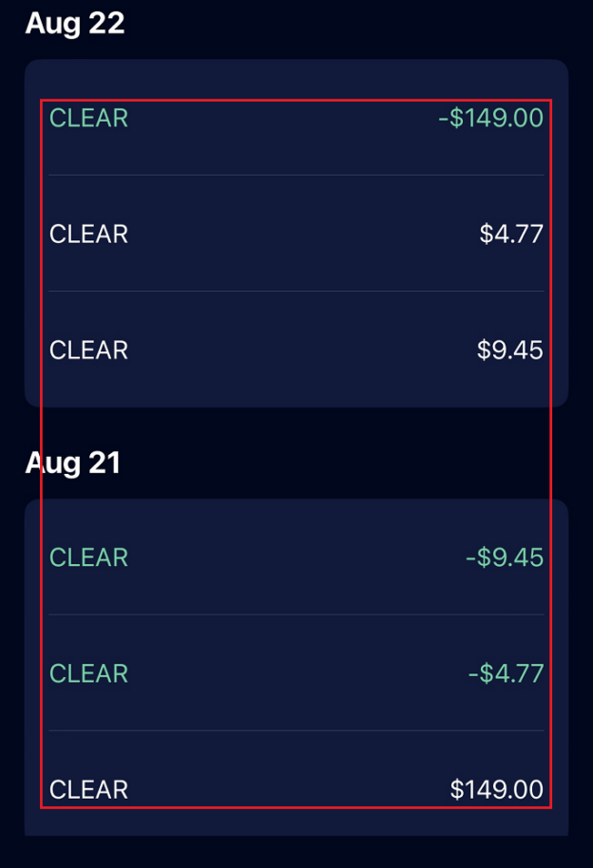Tap the Aug 22 date header
This screenshot has width=593, height=868.
tap(75, 24)
